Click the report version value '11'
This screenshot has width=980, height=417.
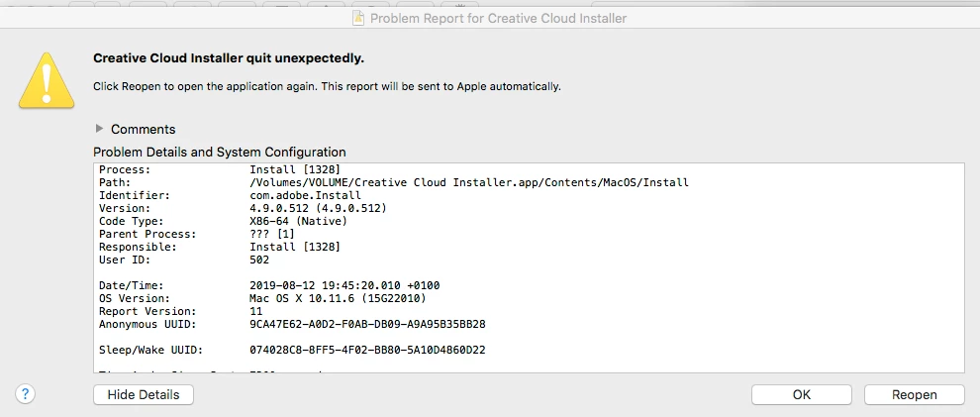(x=256, y=311)
